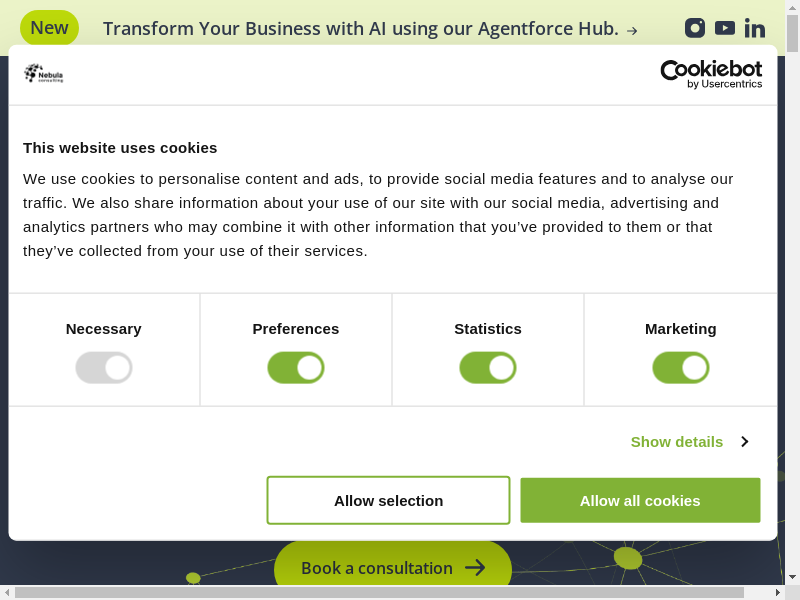Screen dimensions: 800x600
Task: Open the Transform Your Business announcement link
Action: click(x=360, y=28)
